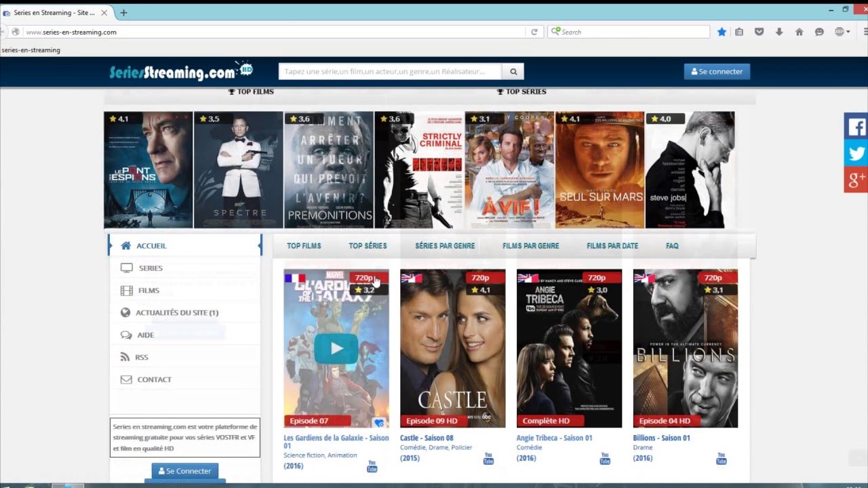Open the Angie Tribeca - Saison 01 title link
Image resolution: width=868 pixels, height=488 pixels.
pos(554,438)
